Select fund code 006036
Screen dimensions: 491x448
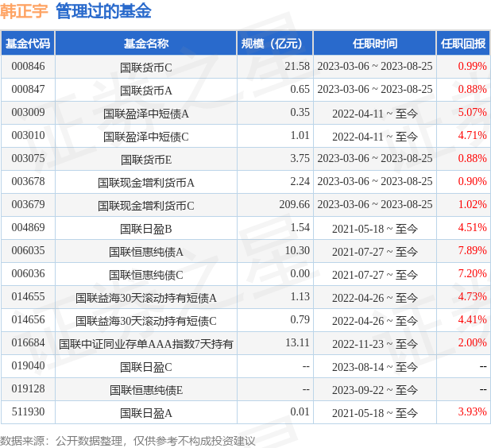coord(28,274)
